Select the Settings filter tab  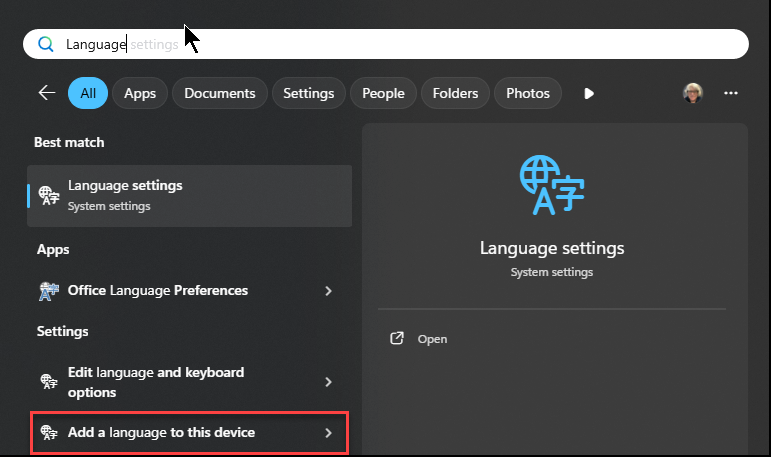(x=308, y=93)
